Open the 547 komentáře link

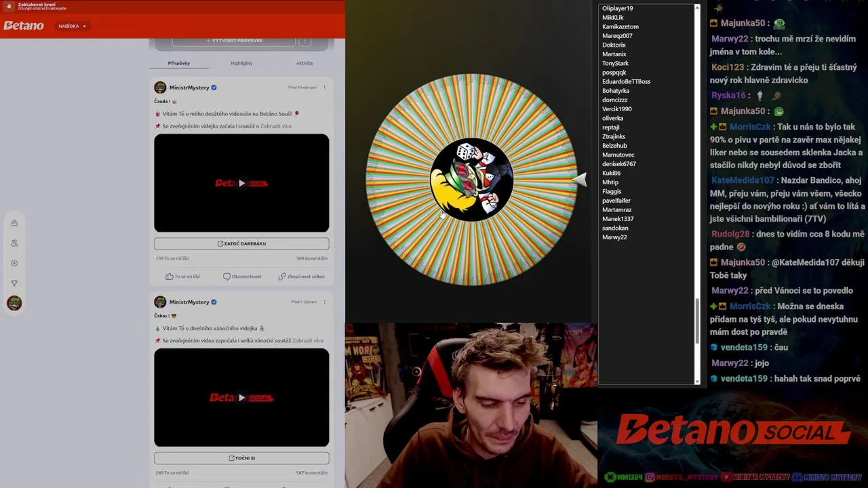[x=312, y=472]
